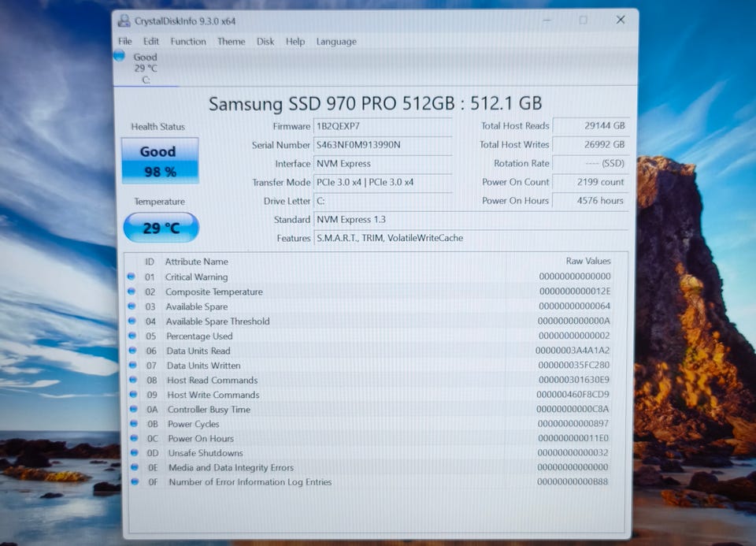The height and width of the screenshot is (546, 756).
Task: Close the CrystalDiskInfo window
Action: point(621,20)
